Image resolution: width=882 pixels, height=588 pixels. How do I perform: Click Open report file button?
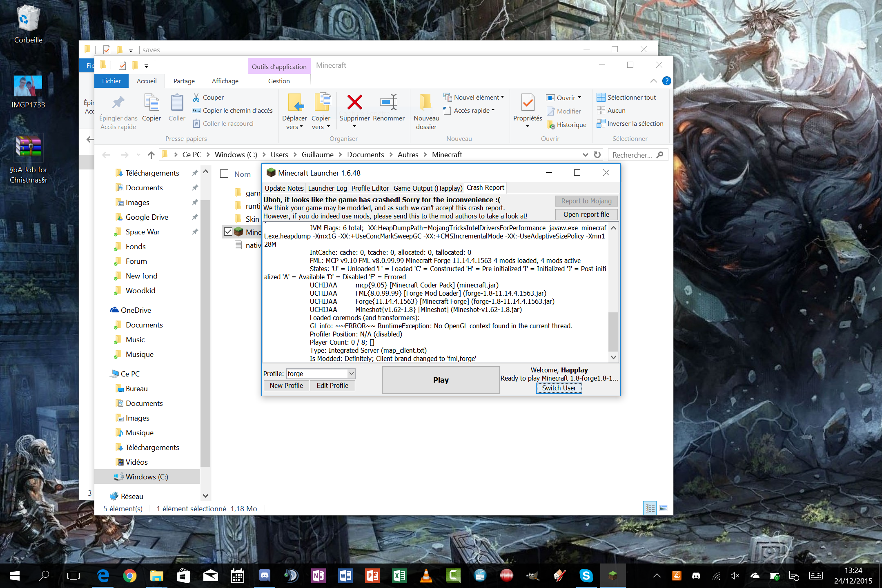pyautogui.click(x=586, y=214)
